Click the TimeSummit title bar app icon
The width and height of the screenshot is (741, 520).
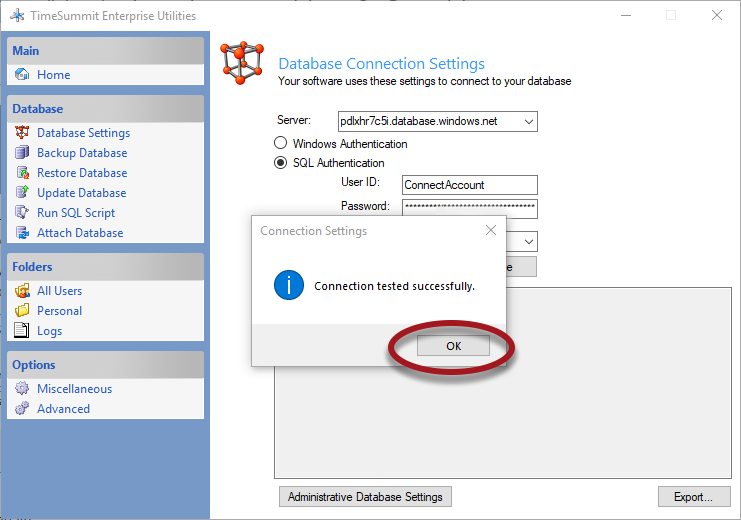click(17, 16)
